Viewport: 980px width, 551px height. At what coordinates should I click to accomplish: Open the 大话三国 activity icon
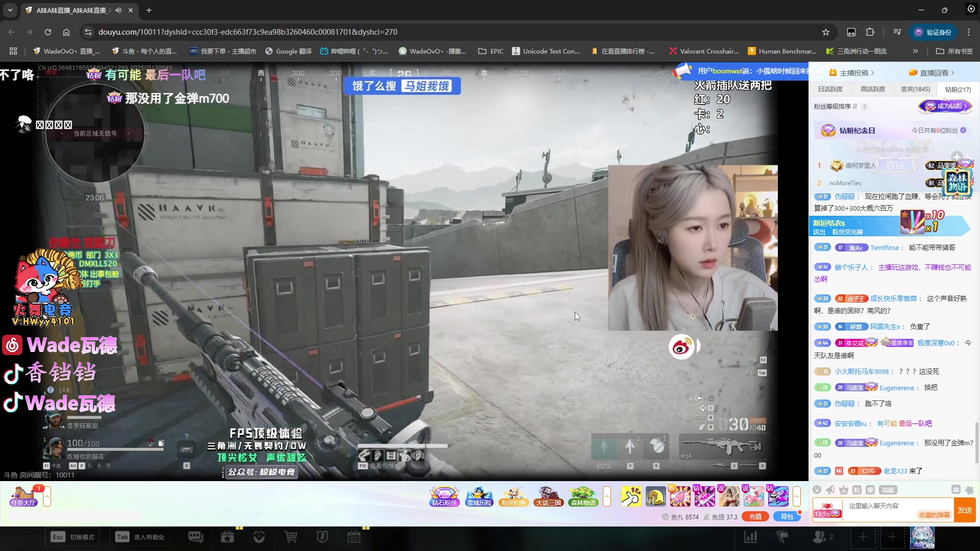(x=548, y=496)
